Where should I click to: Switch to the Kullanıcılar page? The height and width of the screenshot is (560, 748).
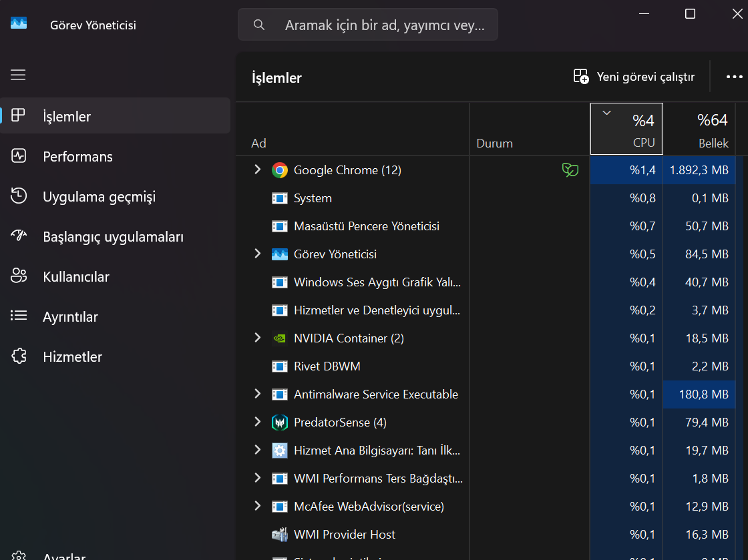(x=115, y=276)
